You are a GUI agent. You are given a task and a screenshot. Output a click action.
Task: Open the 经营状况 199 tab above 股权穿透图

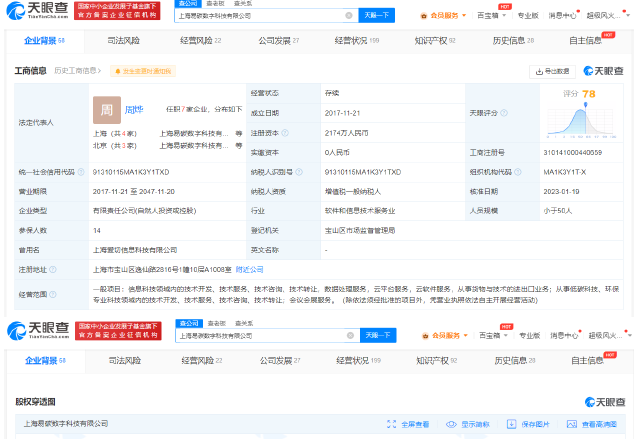(358, 361)
